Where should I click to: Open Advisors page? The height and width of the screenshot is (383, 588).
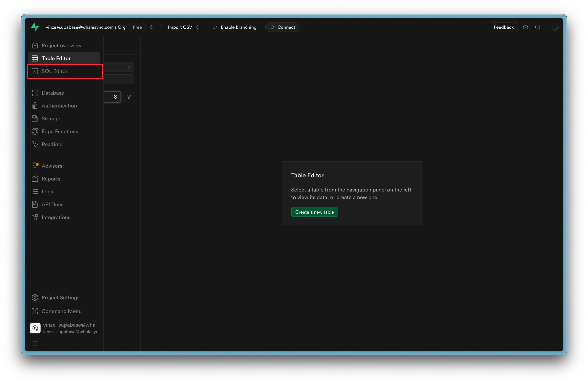point(64,166)
